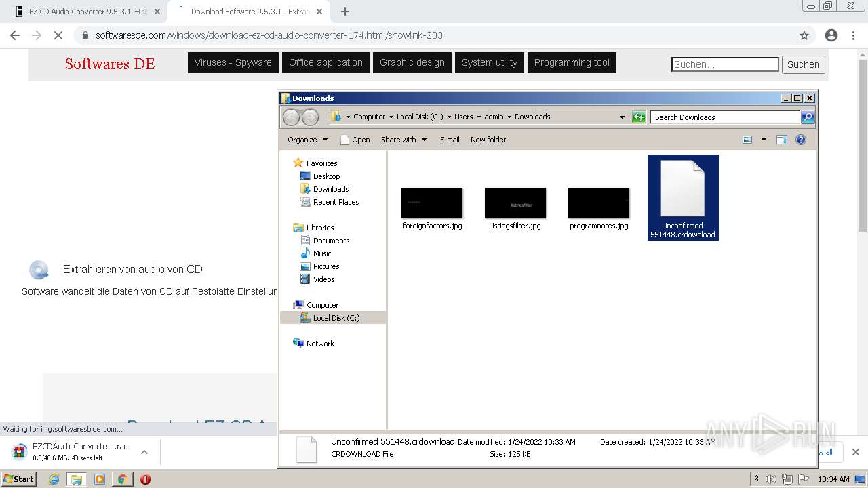Select programnotes.jpg thumbnail
This screenshot has width=868, height=488.
599,203
